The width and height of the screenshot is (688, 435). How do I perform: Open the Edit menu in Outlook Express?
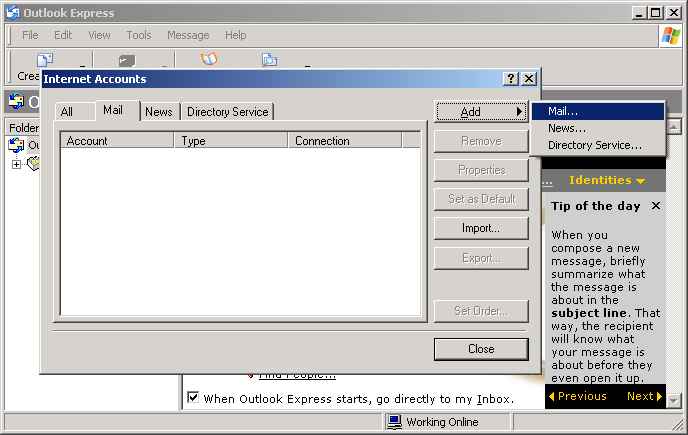click(x=63, y=35)
